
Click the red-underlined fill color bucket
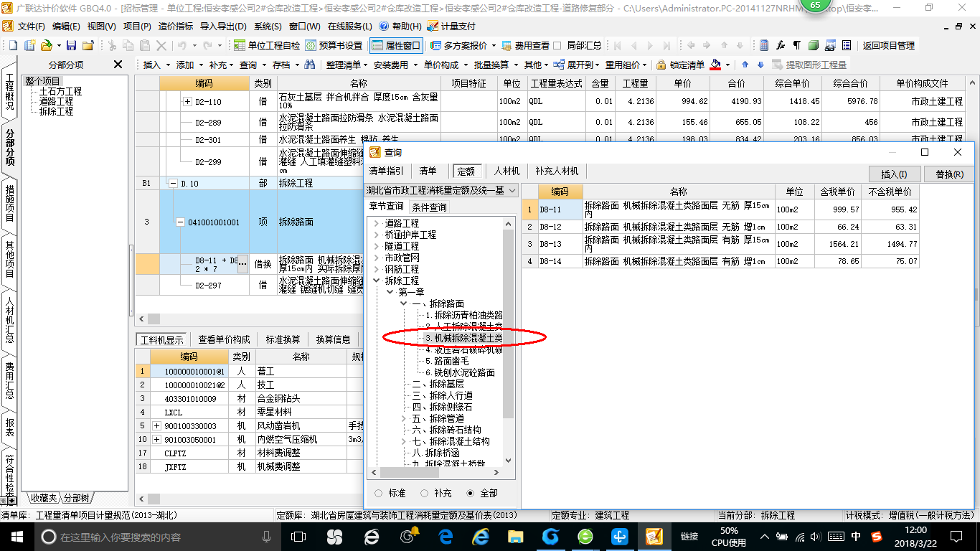(x=715, y=65)
